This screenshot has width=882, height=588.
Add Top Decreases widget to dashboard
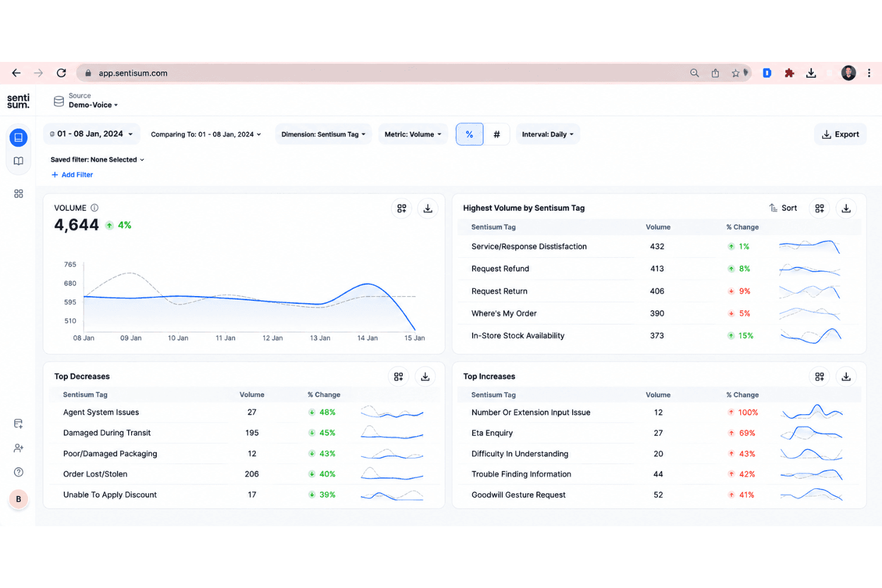coord(399,377)
